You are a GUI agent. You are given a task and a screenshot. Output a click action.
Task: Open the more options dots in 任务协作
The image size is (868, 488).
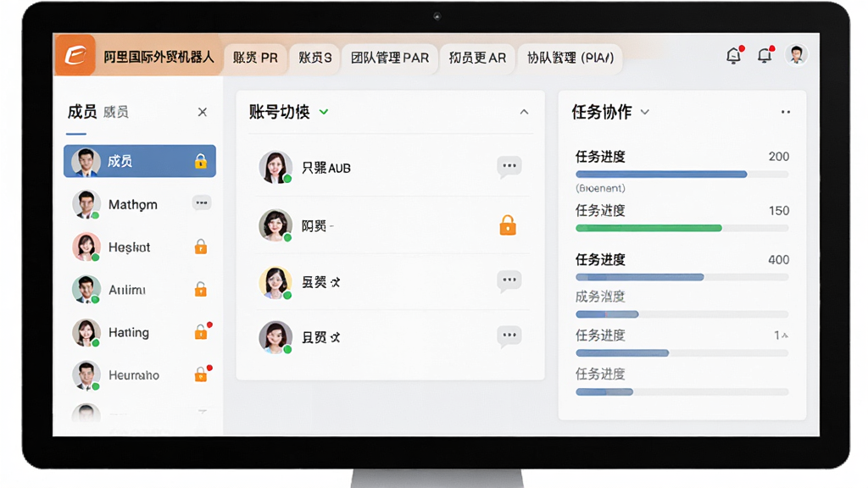point(786,113)
